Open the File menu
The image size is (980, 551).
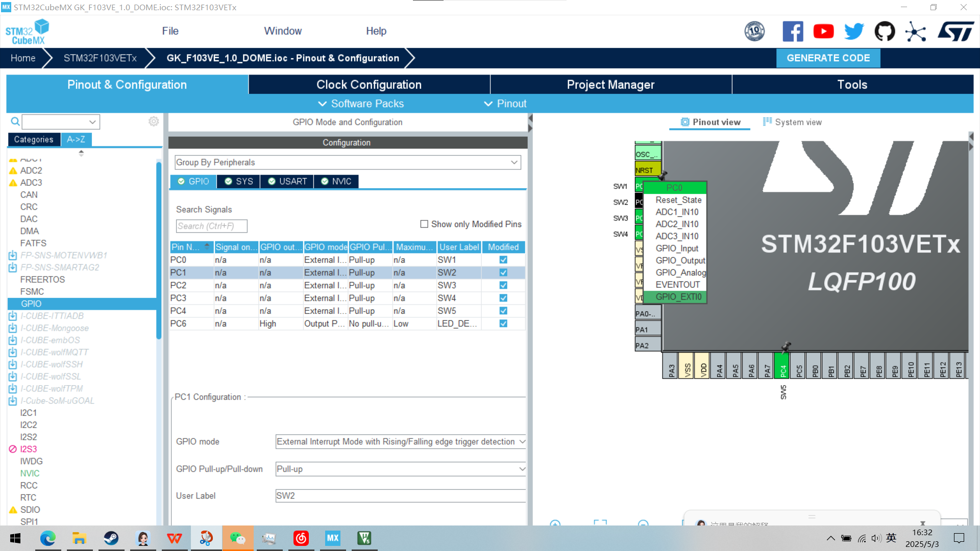(170, 31)
